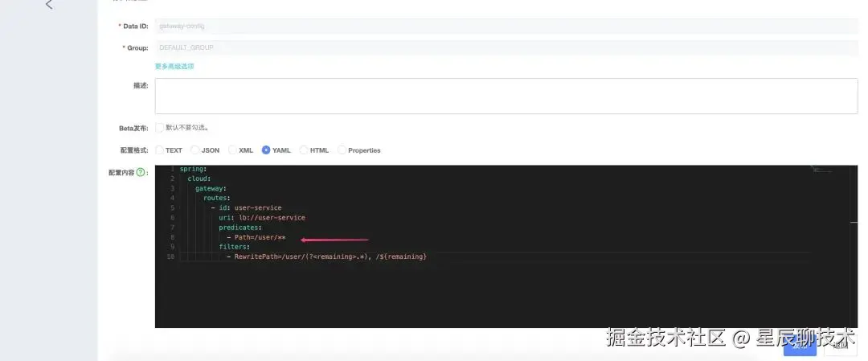
Task: Select the YAML format radio button
Action: point(266,150)
